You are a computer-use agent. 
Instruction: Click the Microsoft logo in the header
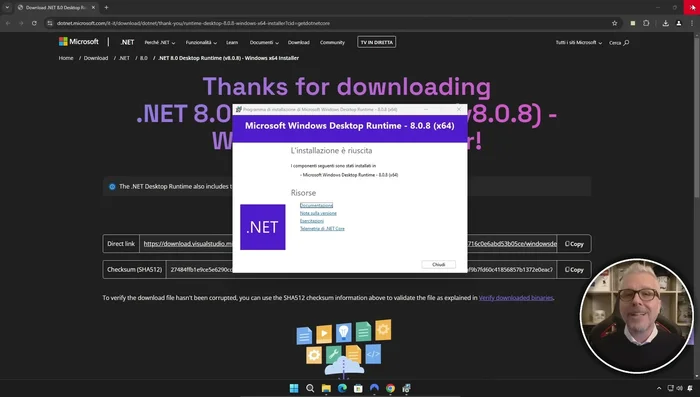pos(79,42)
